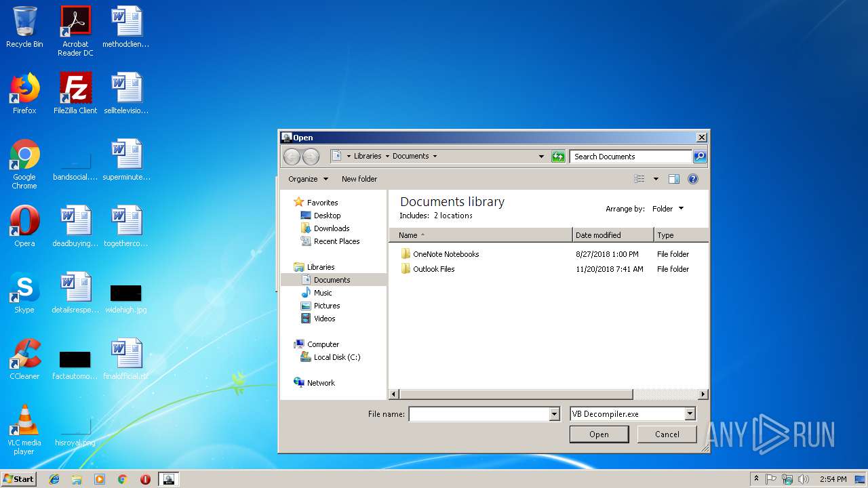Open Google Chrome desktop shortcut
The width and height of the screenshot is (868, 488).
coord(24,164)
